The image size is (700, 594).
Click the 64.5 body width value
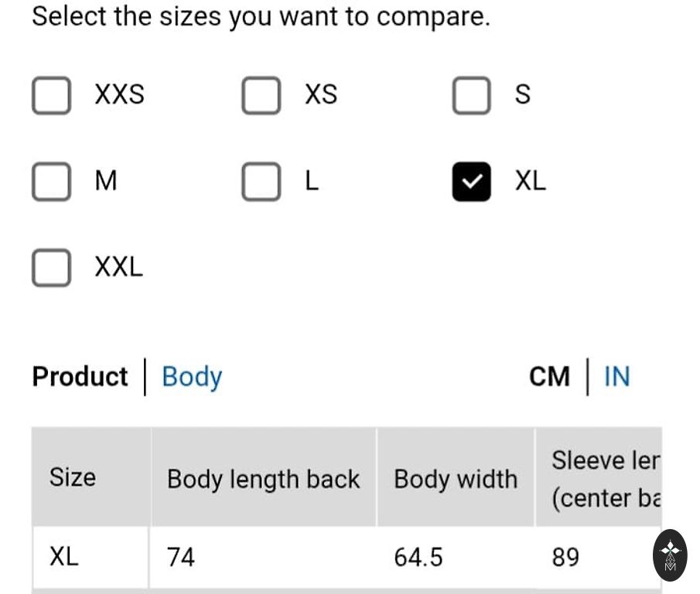coord(418,557)
